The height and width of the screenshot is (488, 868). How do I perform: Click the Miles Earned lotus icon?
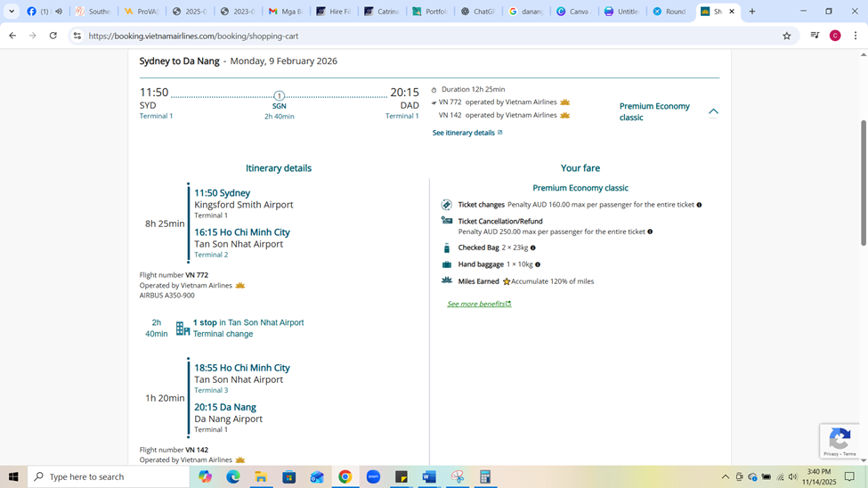click(x=447, y=281)
